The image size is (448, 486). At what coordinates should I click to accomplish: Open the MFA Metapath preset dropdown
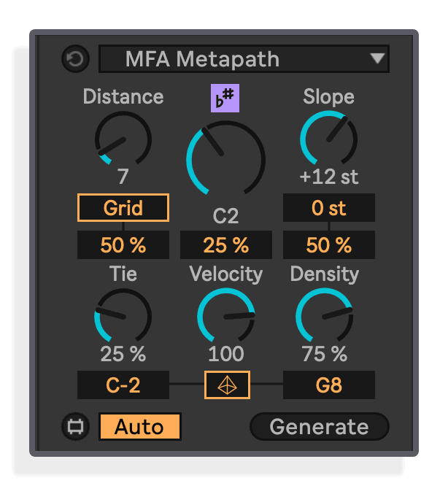coord(244,59)
